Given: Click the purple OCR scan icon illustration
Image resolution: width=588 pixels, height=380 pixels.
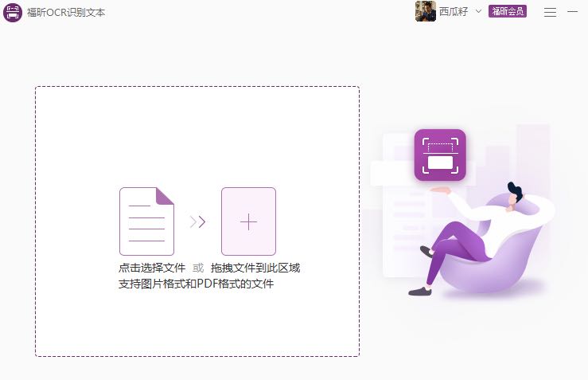Looking at the screenshot, I should coord(440,155).
